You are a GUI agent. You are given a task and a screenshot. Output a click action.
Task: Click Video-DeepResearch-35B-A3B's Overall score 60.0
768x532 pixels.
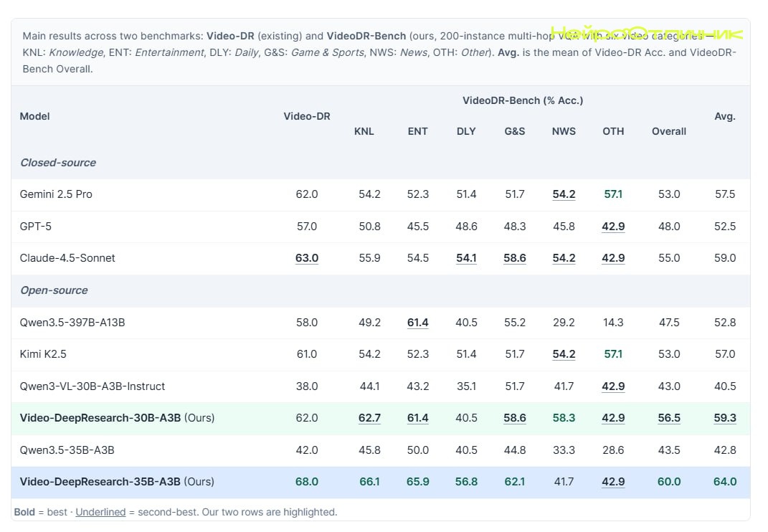click(x=669, y=482)
